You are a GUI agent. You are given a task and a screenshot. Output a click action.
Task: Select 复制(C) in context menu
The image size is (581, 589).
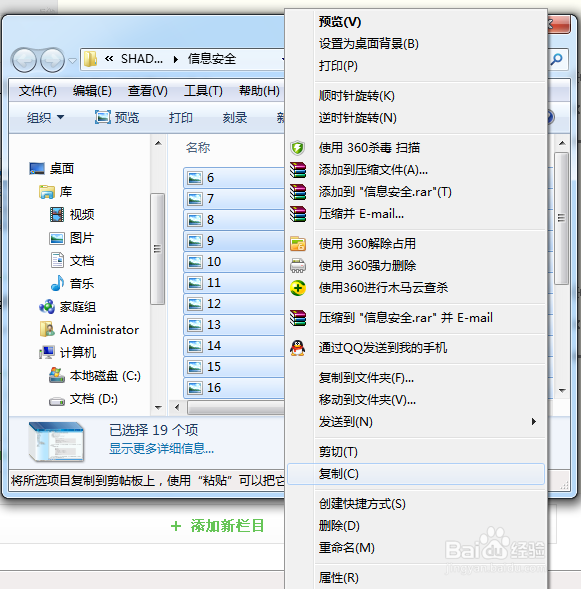[416, 474]
